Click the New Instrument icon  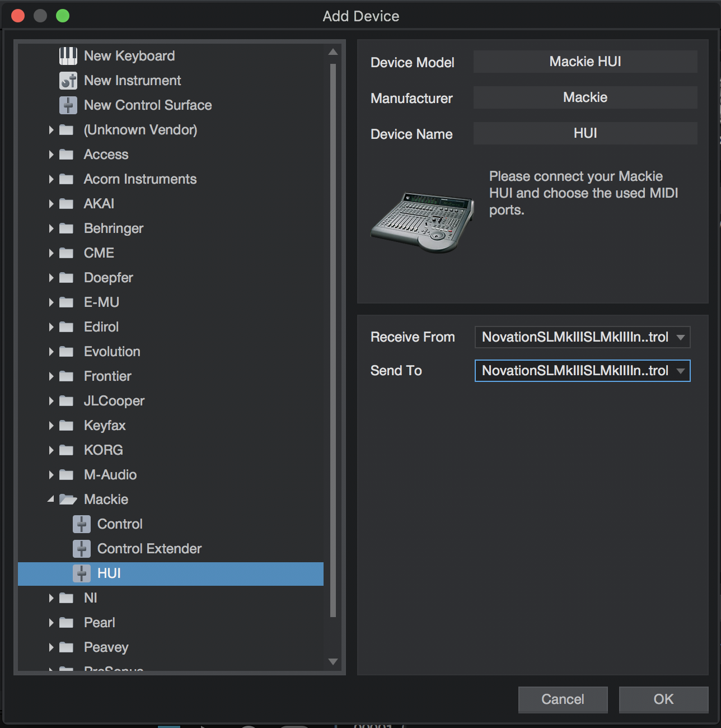point(68,81)
